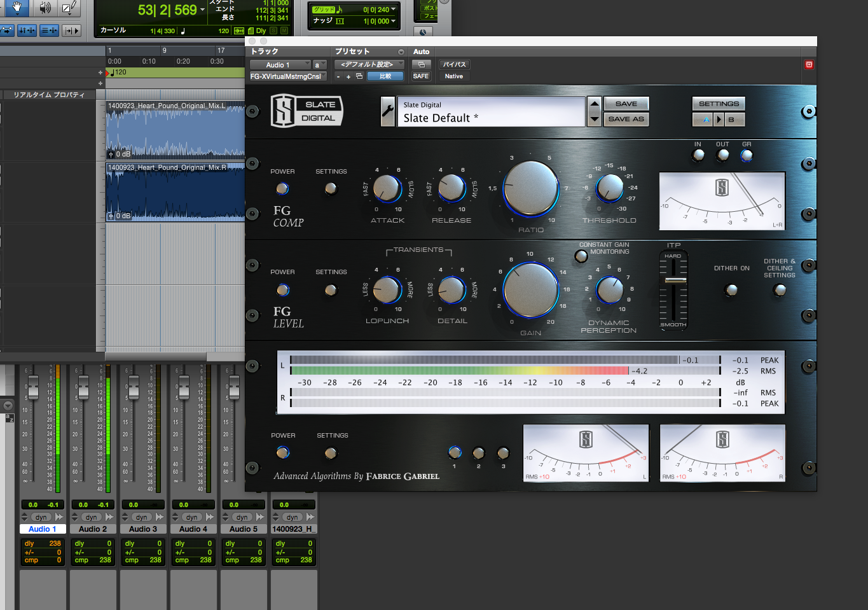The image size is (868, 610).
Task: Open the FG-XVirtualMstrngCnsl plugin selector
Action: point(288,76)
